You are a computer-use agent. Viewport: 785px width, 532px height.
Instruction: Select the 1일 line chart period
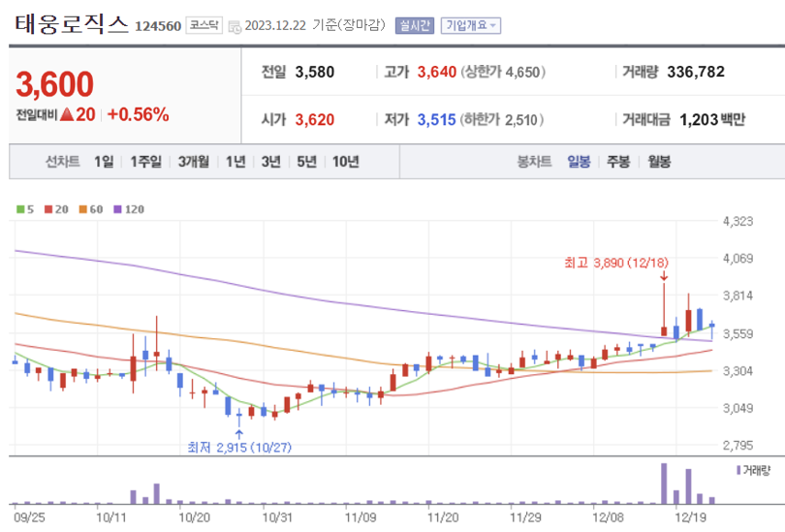click(x=104, y=162)
